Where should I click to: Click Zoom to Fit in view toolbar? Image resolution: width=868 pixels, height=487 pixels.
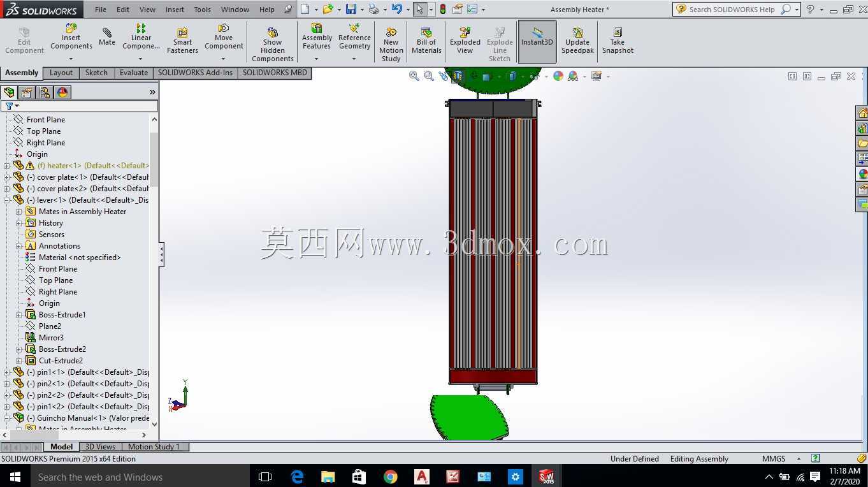click(414, 76)
